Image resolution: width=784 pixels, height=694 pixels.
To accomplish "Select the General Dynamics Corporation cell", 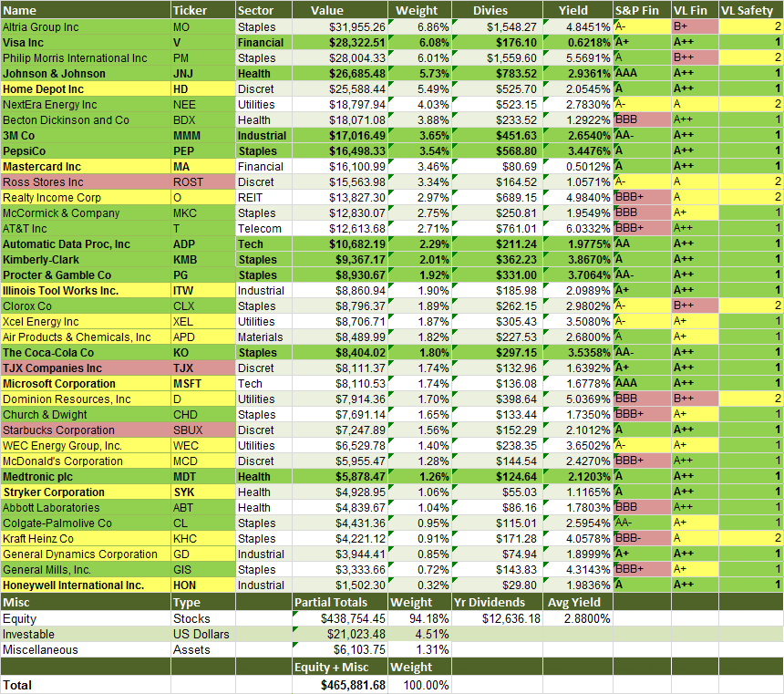I will tap(86, 554).
